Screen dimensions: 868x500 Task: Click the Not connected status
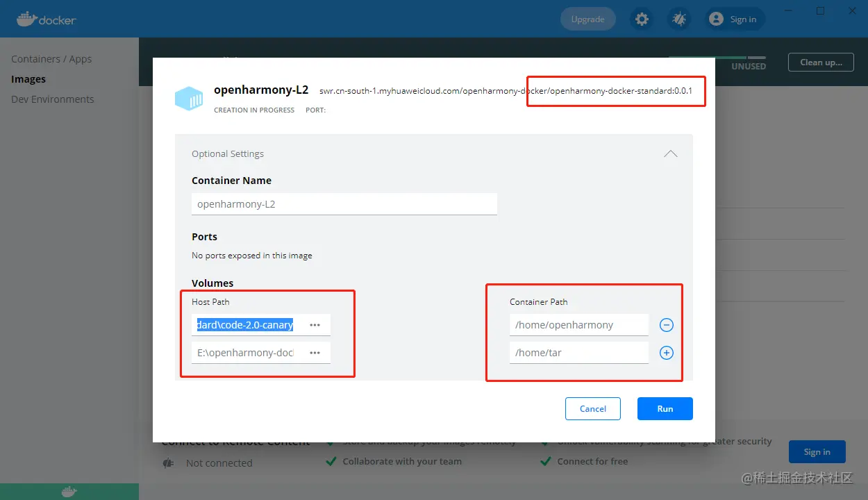click(219, 463)
